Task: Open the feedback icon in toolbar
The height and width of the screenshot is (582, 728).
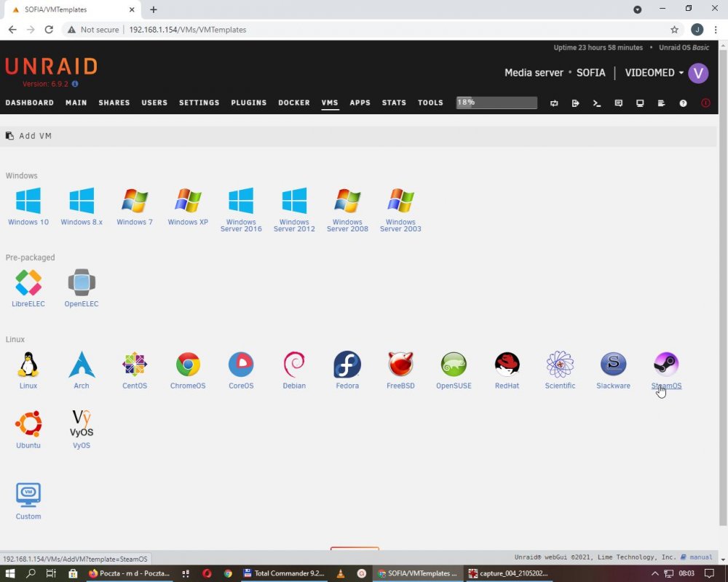Action: tap(618, 103)
